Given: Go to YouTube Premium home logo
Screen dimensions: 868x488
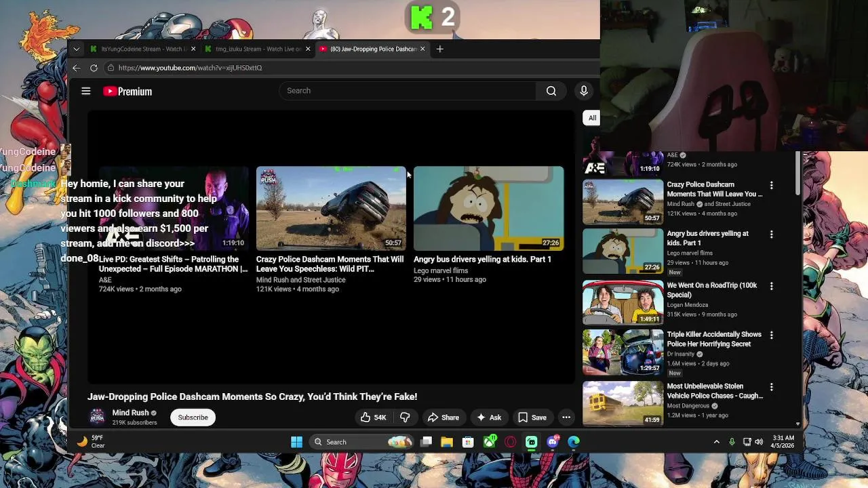Looking at the screenshot, I should coord(127,91).
